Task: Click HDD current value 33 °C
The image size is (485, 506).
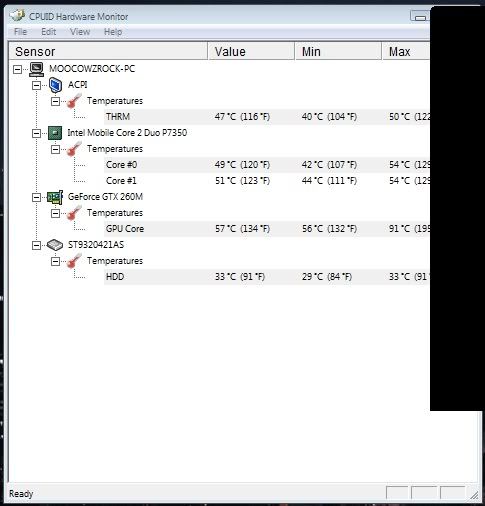Action: pyautogui.click(x=240, y=277)
